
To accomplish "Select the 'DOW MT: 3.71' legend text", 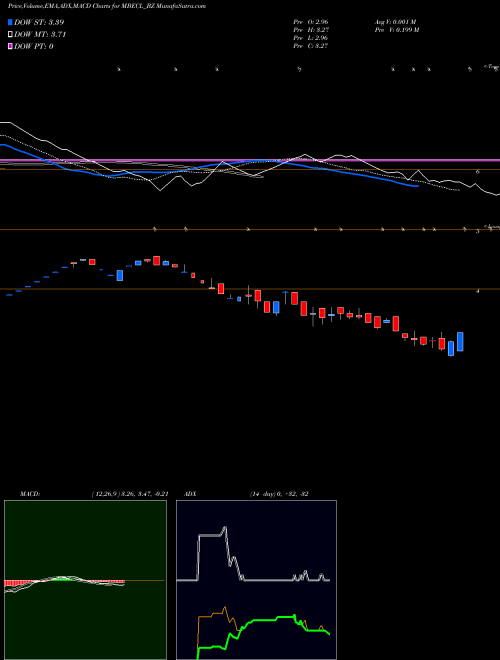I will point(40,35).
